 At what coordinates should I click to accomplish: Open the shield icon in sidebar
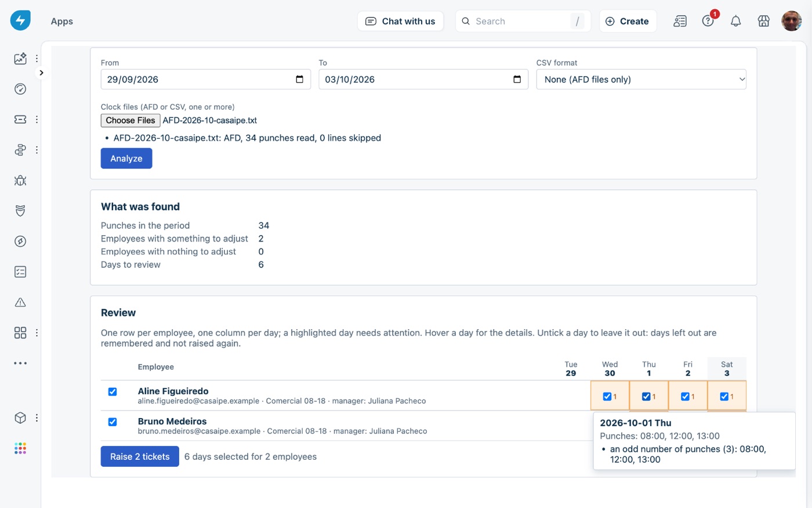[20, 211]
